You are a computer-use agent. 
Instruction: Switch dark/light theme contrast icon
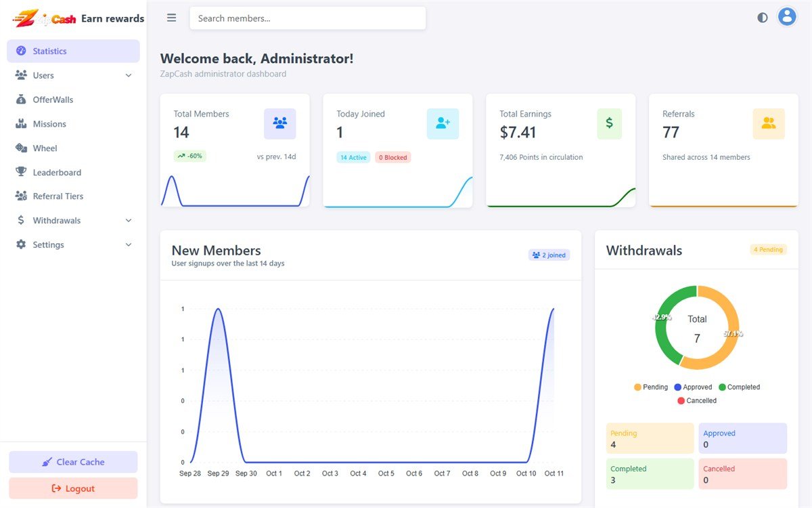[763, 18]
